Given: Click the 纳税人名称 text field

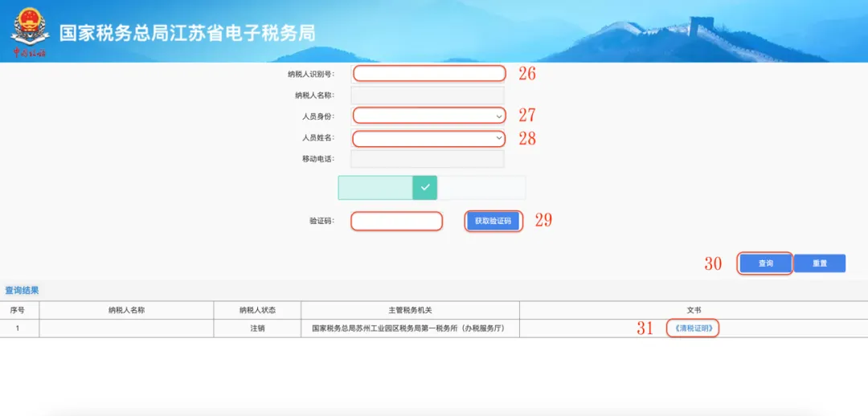Looking at the screenshot, I should tap(428, 95).
